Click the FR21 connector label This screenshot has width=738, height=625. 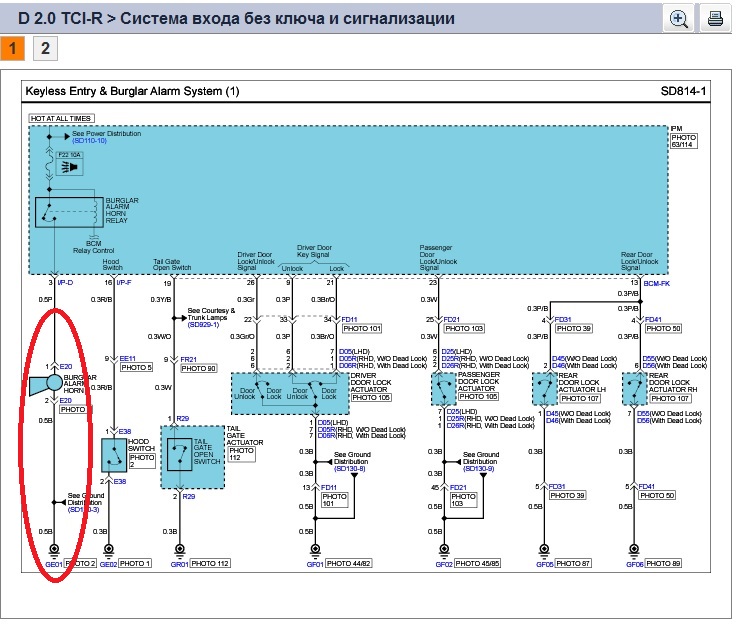188,359
